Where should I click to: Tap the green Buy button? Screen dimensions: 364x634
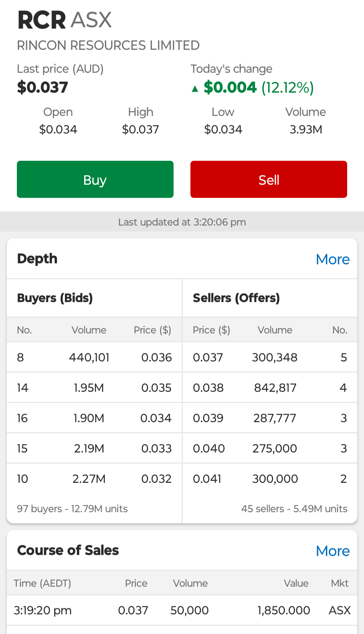coord(95,179)
